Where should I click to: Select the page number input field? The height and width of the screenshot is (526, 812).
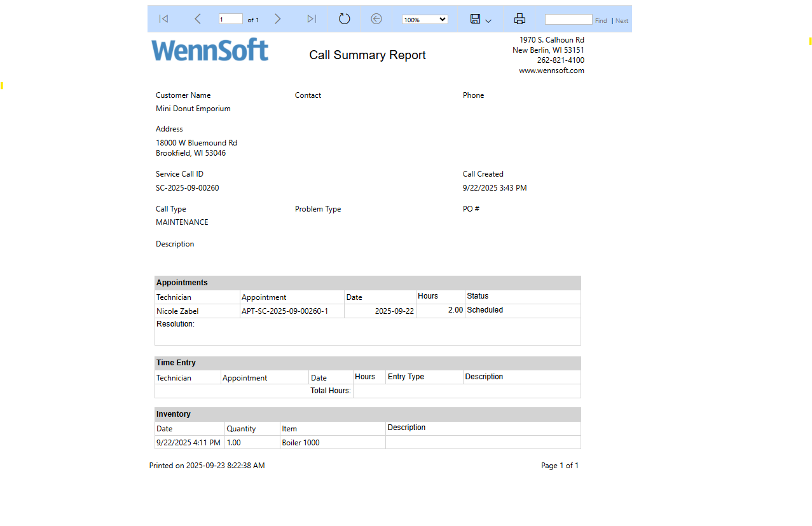pos(230,18)
